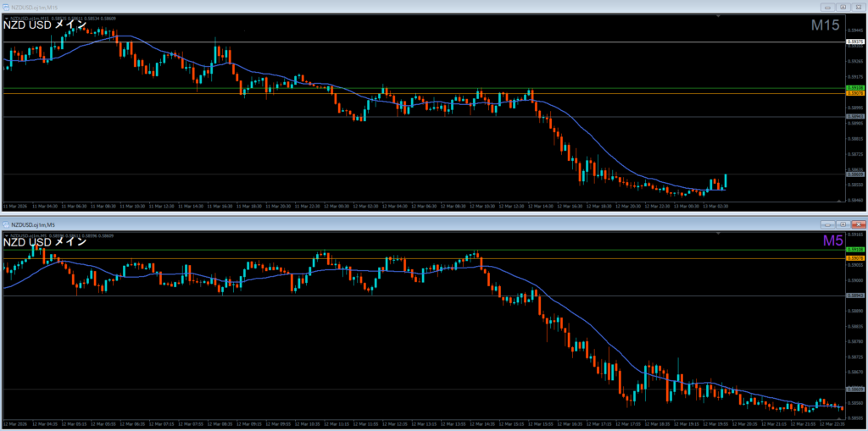868x431 pixels.
Task: Expand the one-click trading arrow in M5 chart
Action: click(6, 235)
